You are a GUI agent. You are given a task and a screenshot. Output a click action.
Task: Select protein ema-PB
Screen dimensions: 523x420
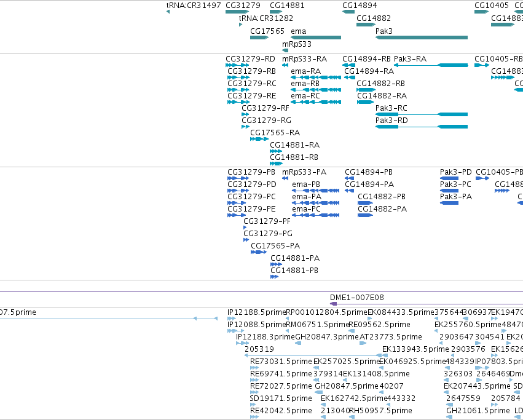[x=306, y=184]
